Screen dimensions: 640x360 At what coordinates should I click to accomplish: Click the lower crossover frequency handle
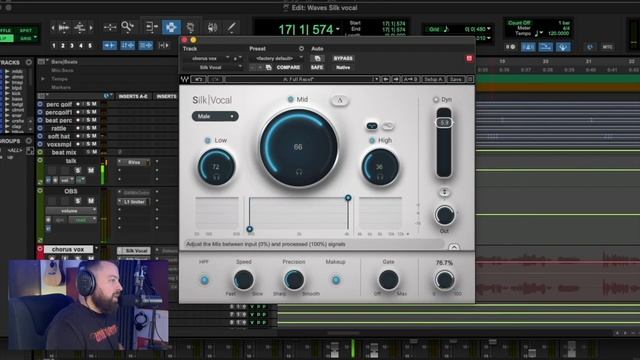coord(250,229)
